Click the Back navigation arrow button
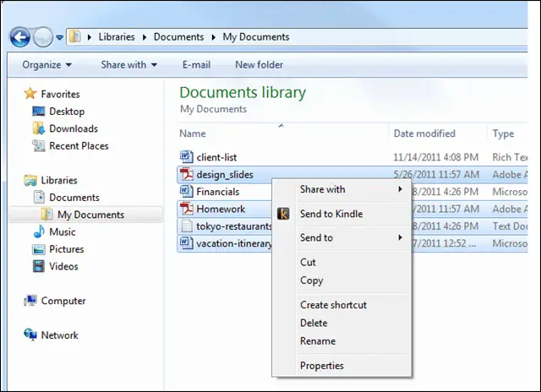Screen dimensions: 541x392 click(20, 37)
